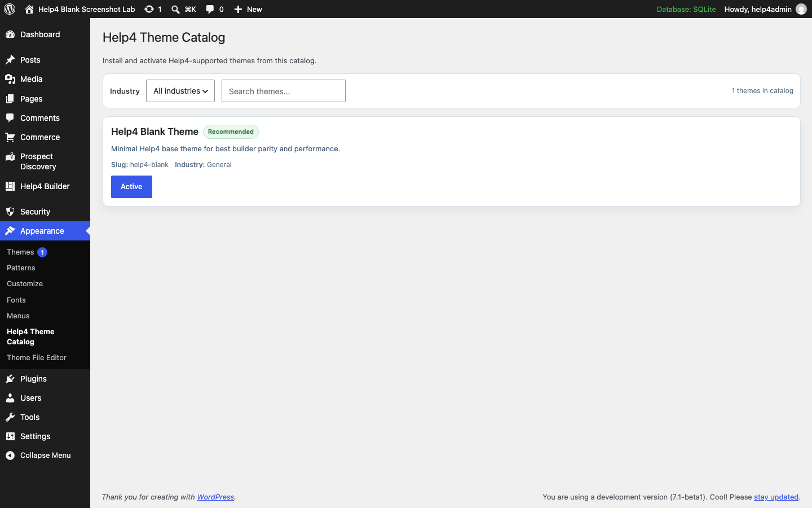Open the Posts menu
This screenshot has height=508, width=812.
tap(45, 60)
